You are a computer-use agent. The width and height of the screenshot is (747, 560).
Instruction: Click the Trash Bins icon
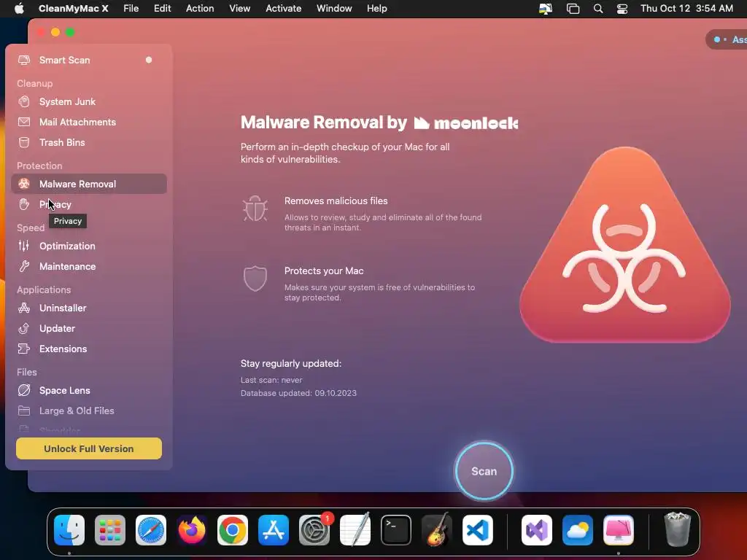pos(24,142)
